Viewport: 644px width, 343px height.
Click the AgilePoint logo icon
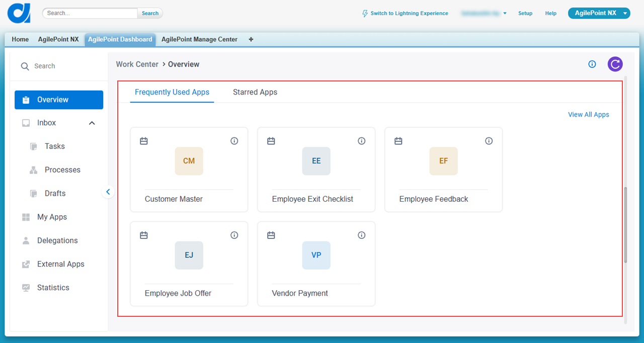coord(19,13)
